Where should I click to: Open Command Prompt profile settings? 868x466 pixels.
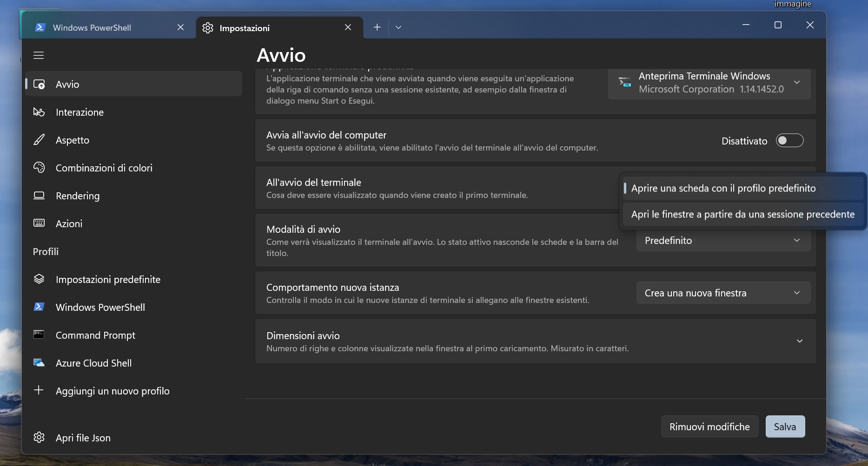tap(134, 335)
